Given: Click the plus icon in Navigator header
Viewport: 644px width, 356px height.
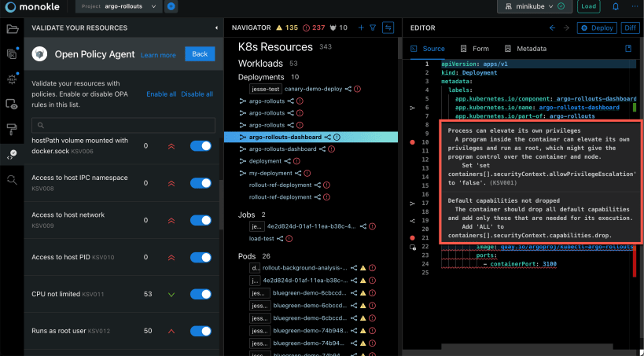Looking at the screenshot, I should coord(360,28).
